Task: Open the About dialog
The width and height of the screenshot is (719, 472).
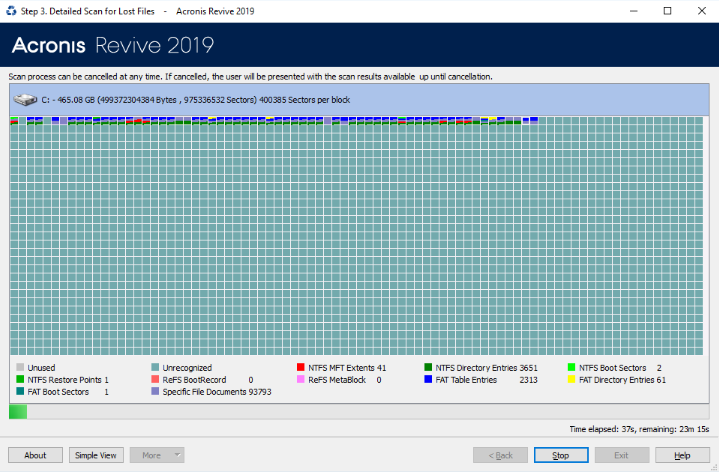Action: (35, 455)
